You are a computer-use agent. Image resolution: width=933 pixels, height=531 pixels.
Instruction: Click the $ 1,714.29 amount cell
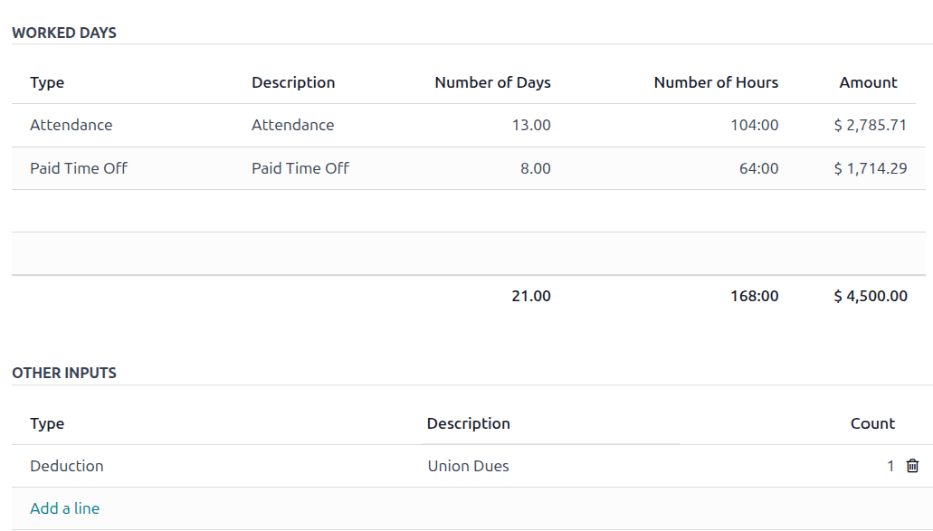coord(870,169)
